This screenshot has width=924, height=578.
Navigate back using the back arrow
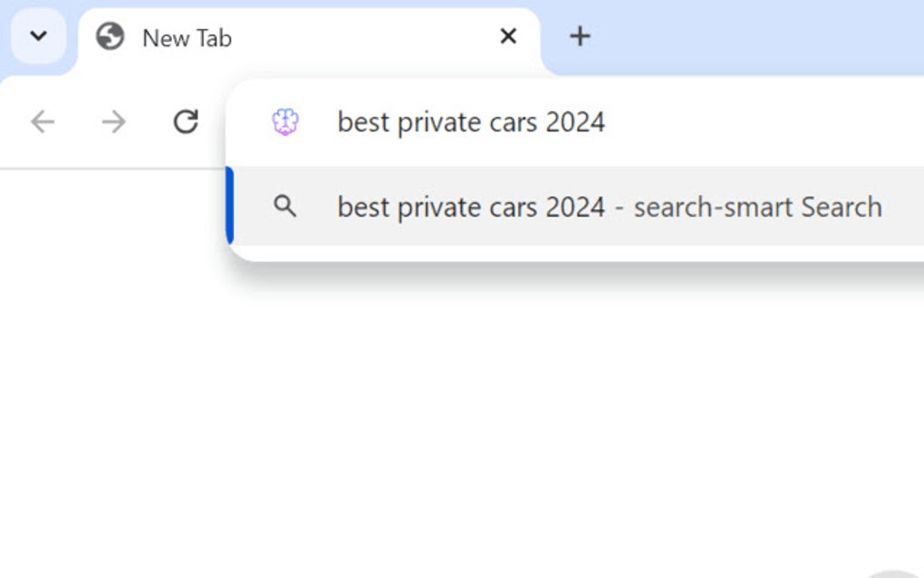pyautogui.click(x=42, y=121)
